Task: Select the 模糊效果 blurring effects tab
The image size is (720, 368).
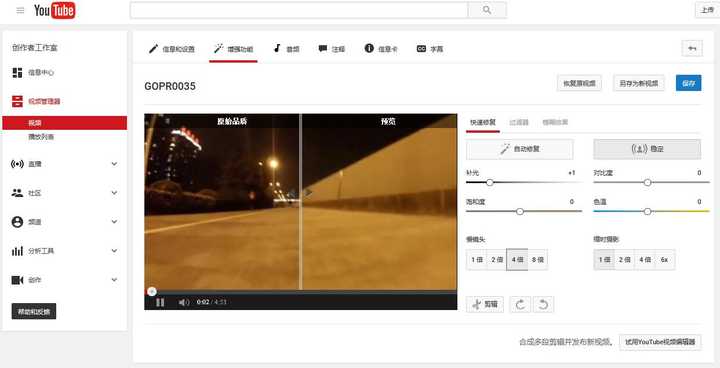Action: [x=555, y=123]
